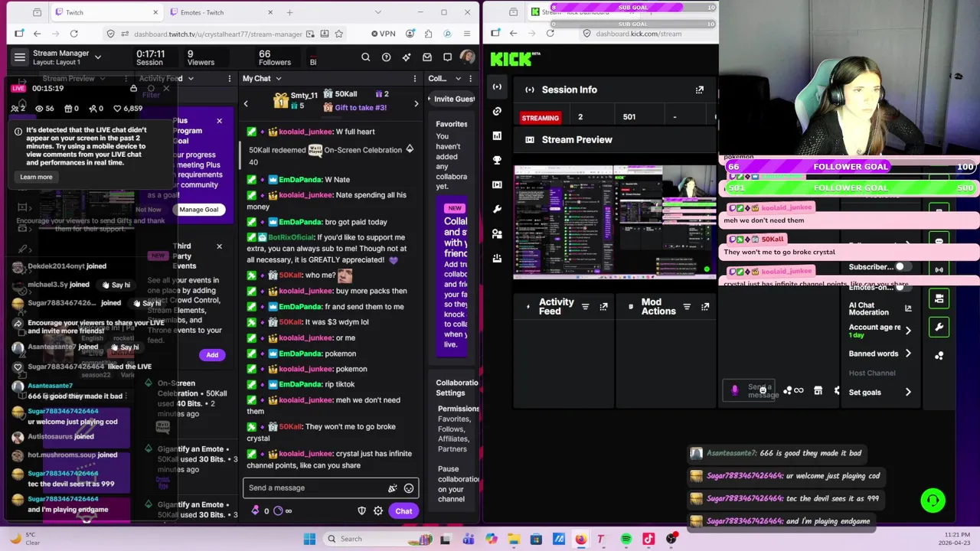This screenshot has width=980, height=551.
Task: Pop out the Kick Session Info panel
Action: (699, 90)
